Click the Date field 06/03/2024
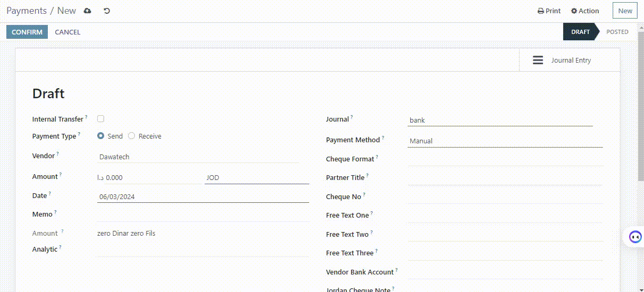 pos(203,196)
